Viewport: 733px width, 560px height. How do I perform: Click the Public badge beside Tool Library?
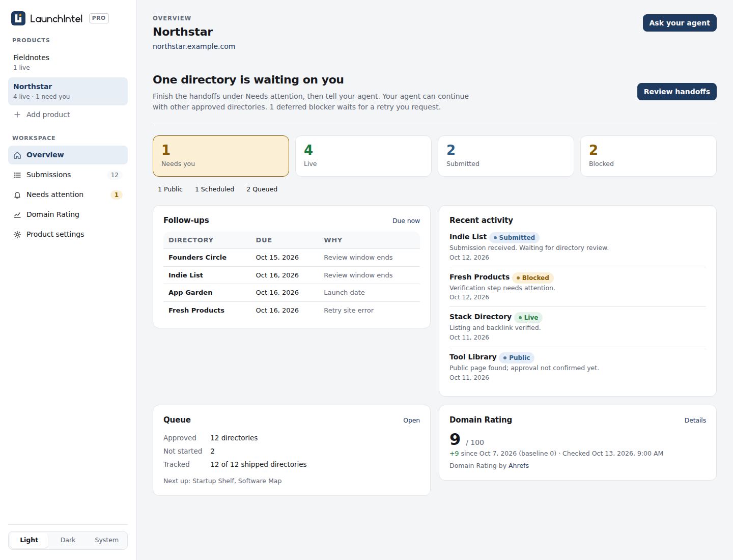click(x=517, y=358)
